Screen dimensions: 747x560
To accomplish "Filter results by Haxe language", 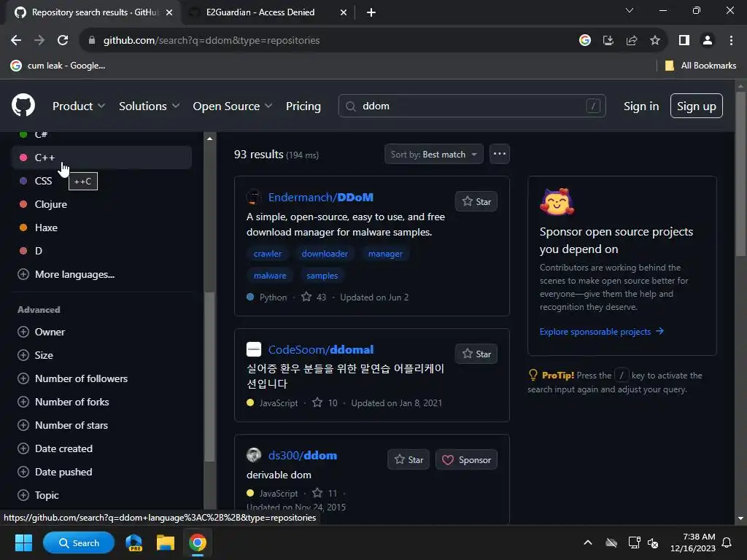I will click(x=101, y=227).
